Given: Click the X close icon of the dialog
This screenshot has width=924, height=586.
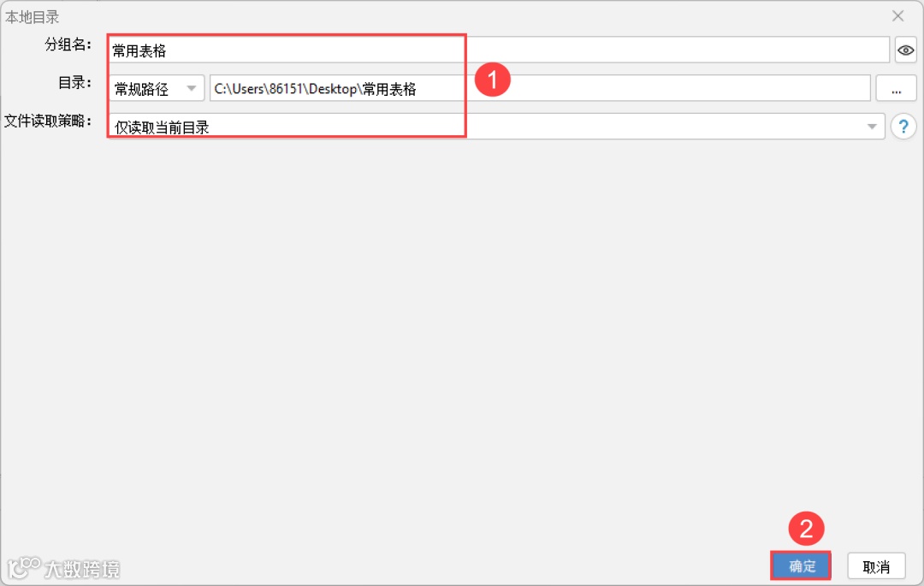Looking at the screenshot, I should tap(897, 15).
